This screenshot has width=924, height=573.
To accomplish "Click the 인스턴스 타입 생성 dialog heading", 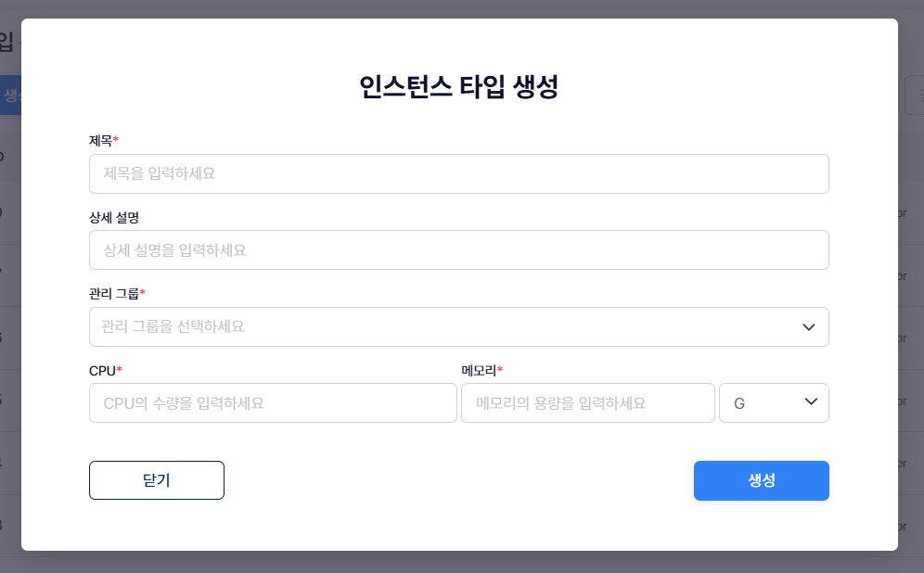I will click(458, 88).
